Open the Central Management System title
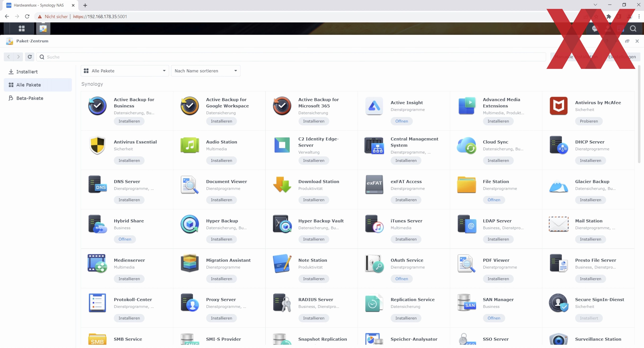This screenshot has height=348, width=644. tap(414, 142)
